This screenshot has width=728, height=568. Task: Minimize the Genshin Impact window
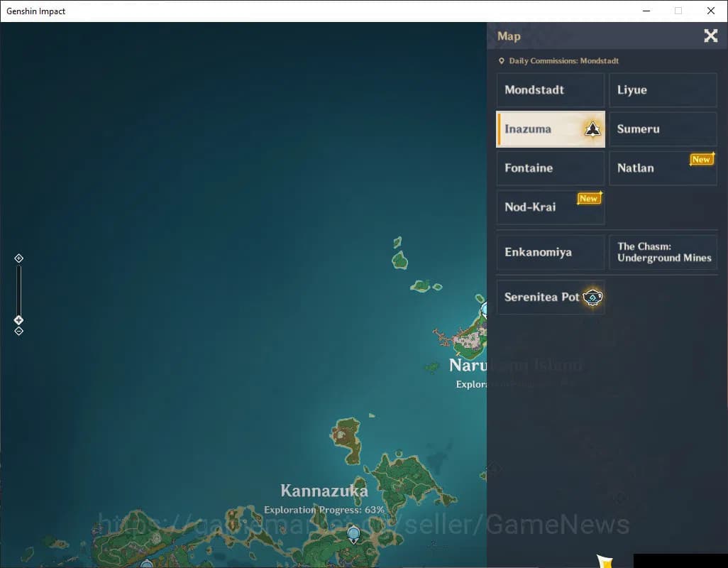coord(646,11)
